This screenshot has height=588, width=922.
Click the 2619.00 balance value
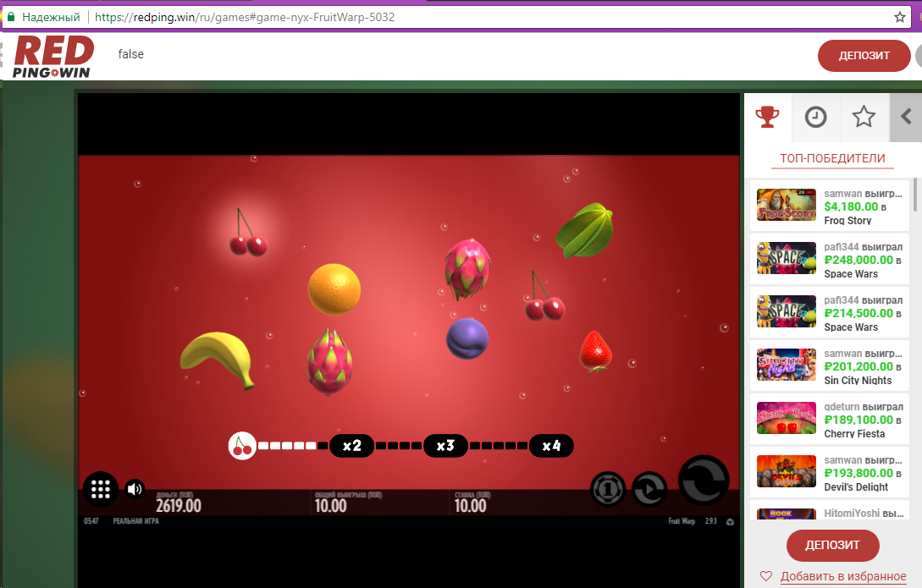[178, 506]
